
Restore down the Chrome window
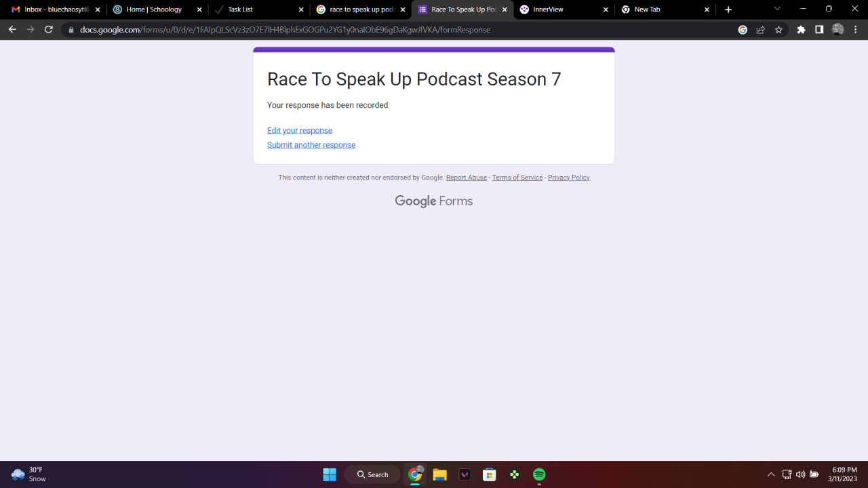(829, 9)
